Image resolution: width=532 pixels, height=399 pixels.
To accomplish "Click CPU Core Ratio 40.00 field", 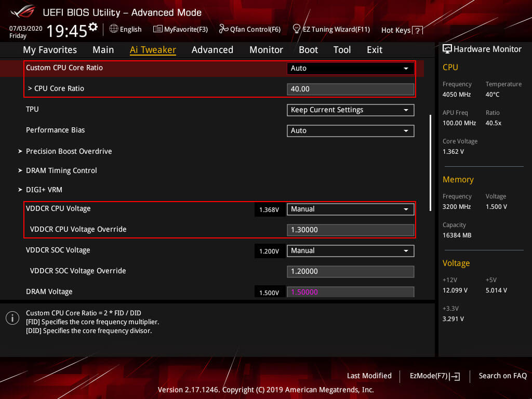I will coord(351,89).
